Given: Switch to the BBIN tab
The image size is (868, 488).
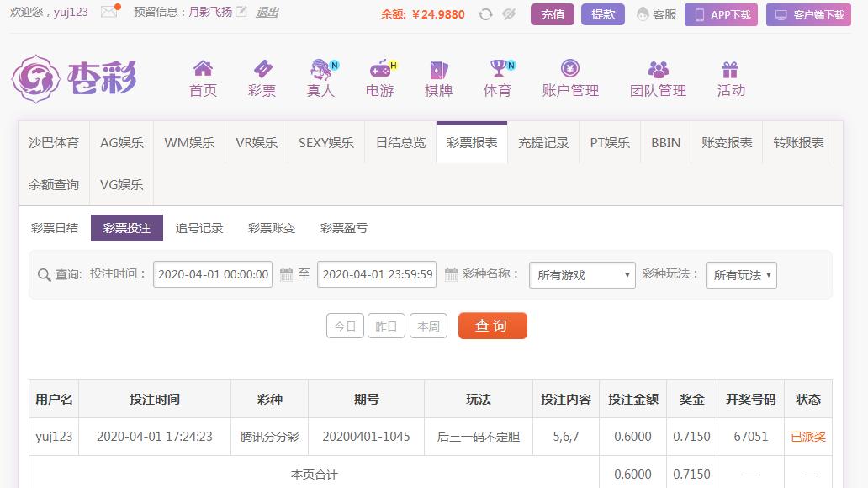Looking at the screenshot, I should click(x=666, y=142).
